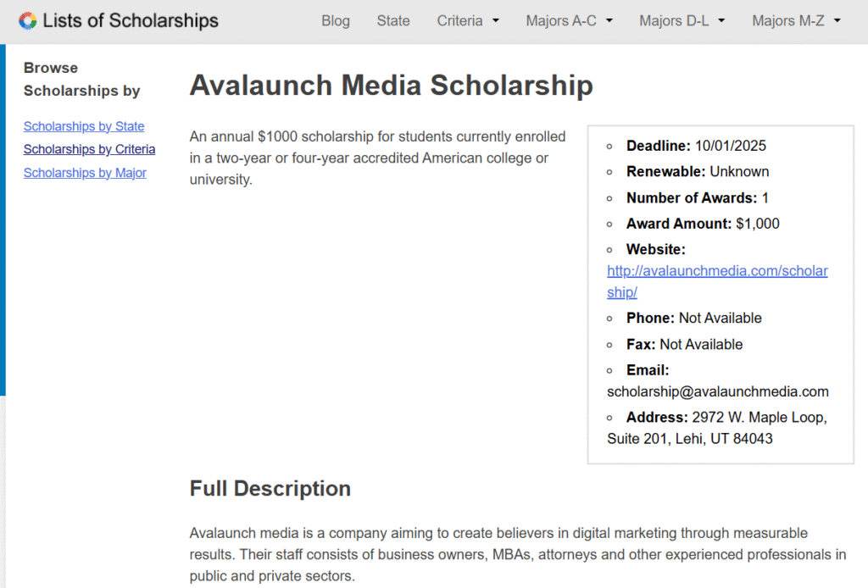Click the scholarship@avalaunchmedia.com email text

coord(717,391)
